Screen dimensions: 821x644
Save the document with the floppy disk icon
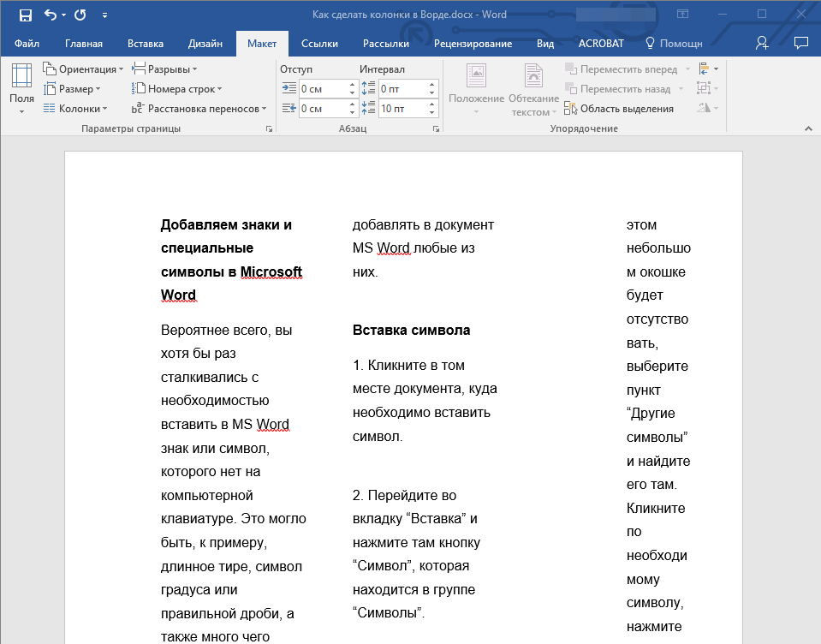tap(25, 15)
